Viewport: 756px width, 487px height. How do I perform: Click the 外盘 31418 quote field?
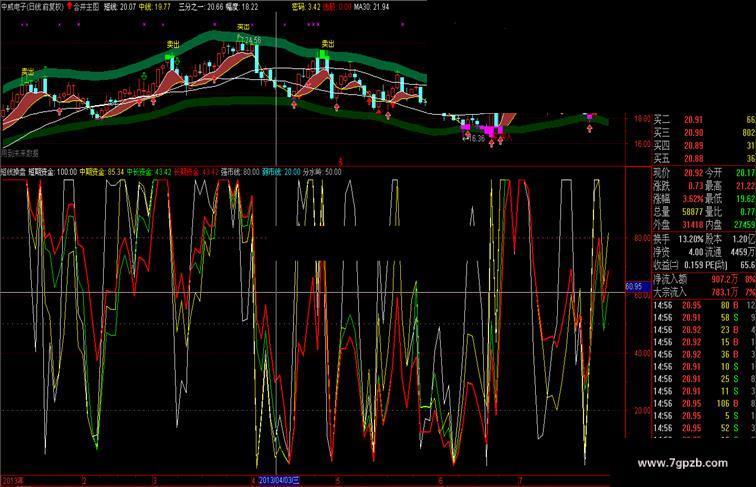(678, 225)
